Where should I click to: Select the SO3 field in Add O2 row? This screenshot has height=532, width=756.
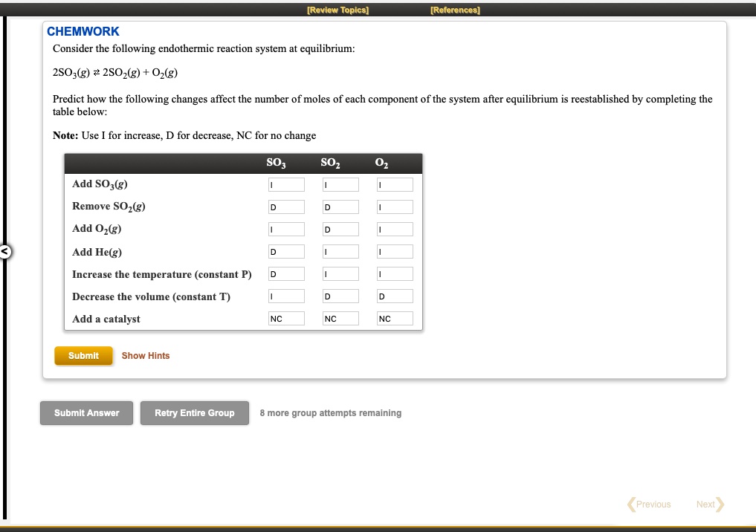[286, 229]
